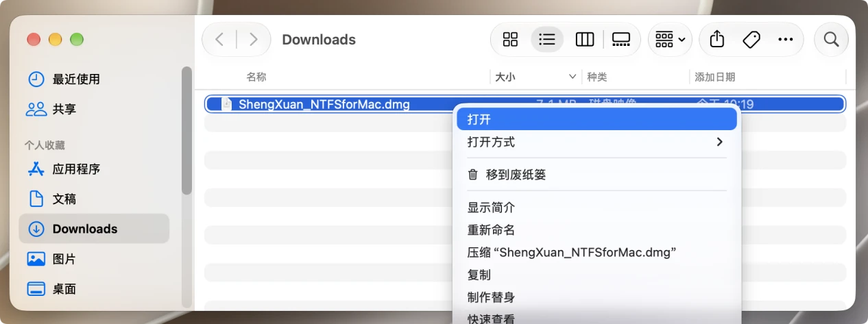Click the clock icon beside 最近使用
Screen dimensions: 868x324
[x=36, y=79]
